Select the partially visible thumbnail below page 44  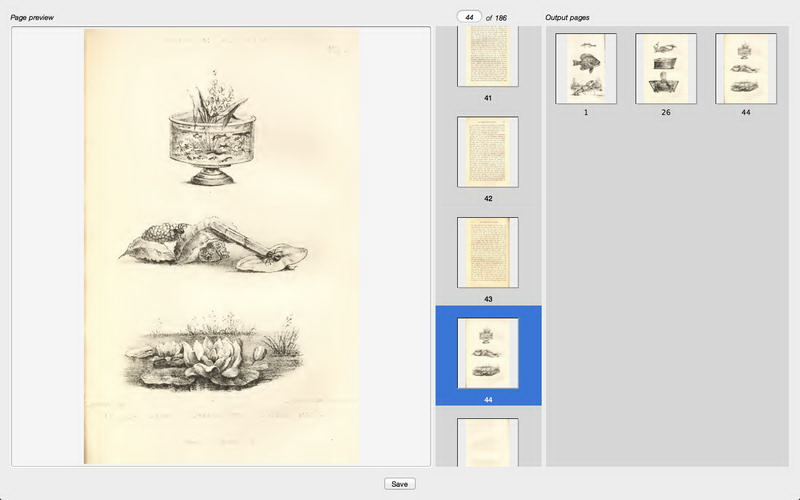[x=487, y=442]
